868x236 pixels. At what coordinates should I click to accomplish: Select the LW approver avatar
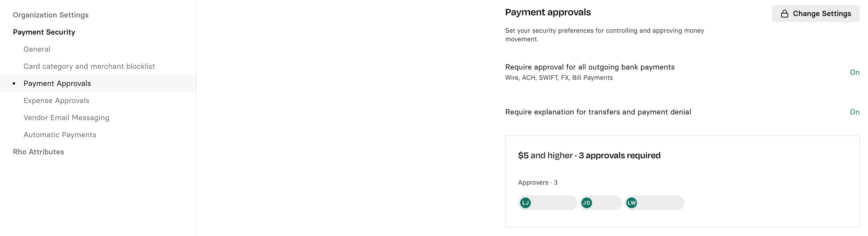click(x=632, y=203)
